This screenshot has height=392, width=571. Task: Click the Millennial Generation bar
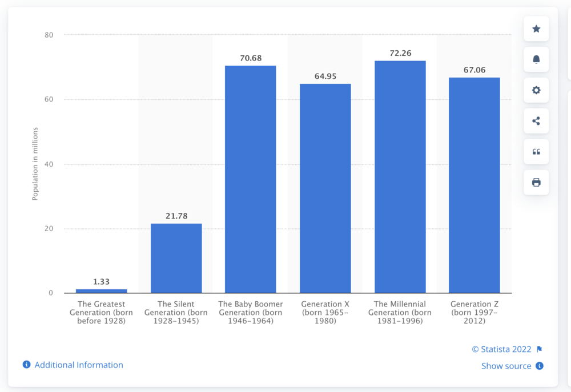(400, 177)
